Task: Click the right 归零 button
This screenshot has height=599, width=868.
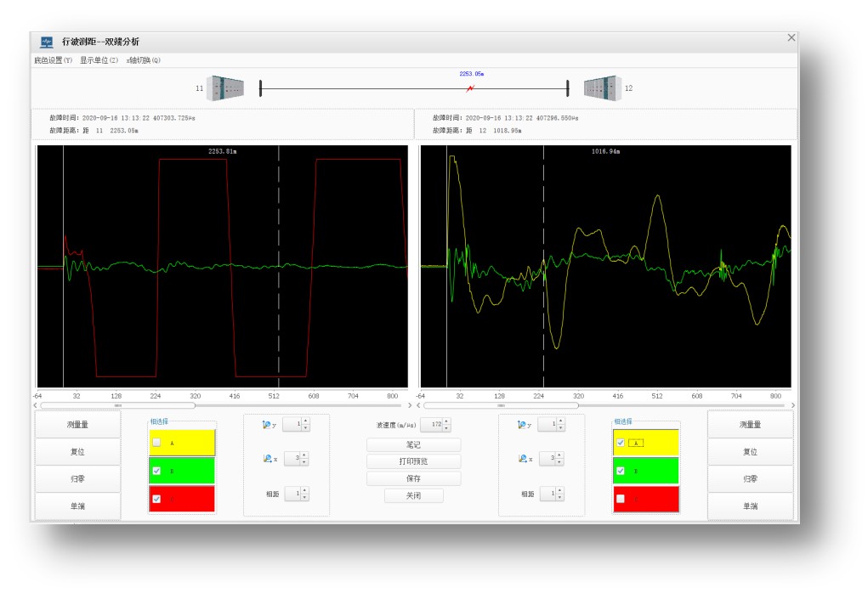Action: [x=750, y=479]
